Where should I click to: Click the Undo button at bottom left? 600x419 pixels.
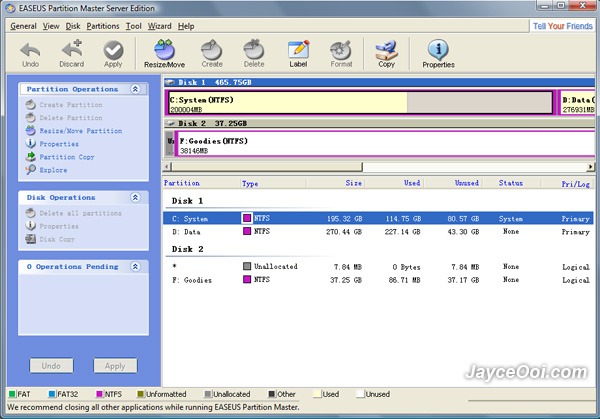point(51,366)
